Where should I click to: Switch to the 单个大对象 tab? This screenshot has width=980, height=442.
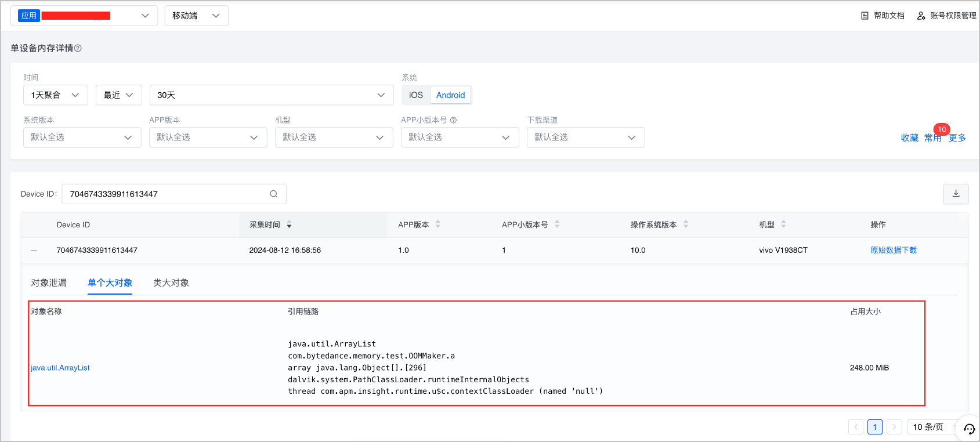(x=110, y=282)
